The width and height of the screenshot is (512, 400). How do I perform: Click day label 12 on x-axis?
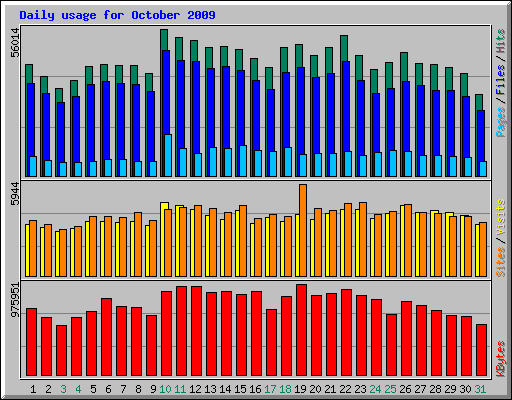[x=195, y=389]
